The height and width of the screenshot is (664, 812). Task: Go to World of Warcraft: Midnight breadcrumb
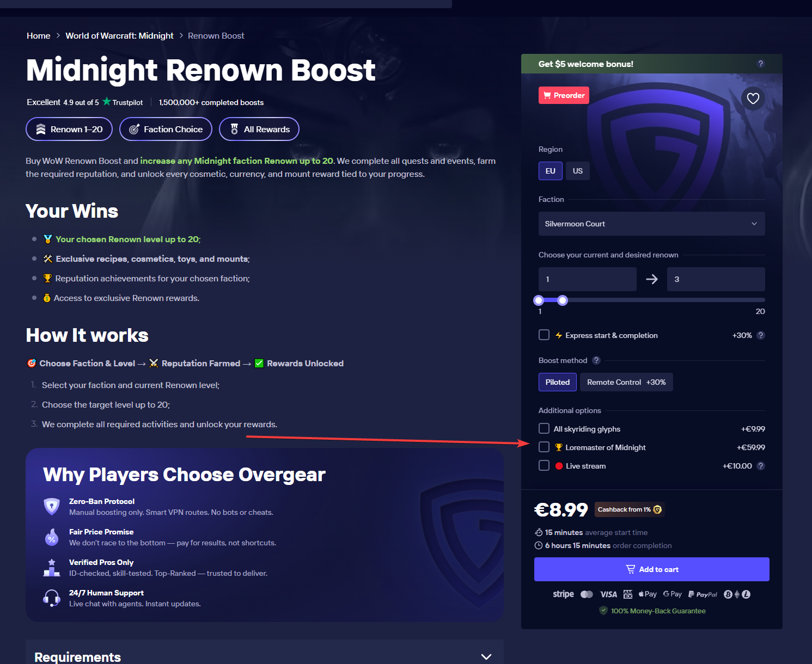coord(119,35)
